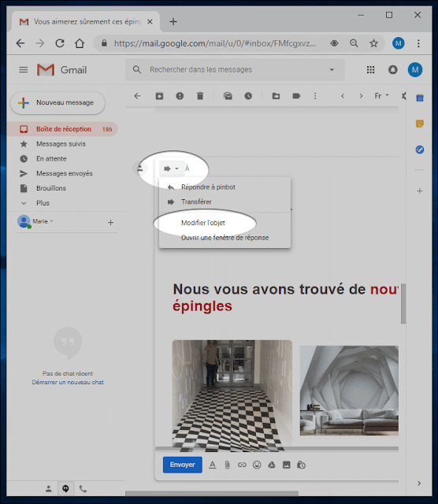Image resolution: width=438 pixels, height=504 pixels.
Task: Reload the page in Chrome
Action: point(60,43)
